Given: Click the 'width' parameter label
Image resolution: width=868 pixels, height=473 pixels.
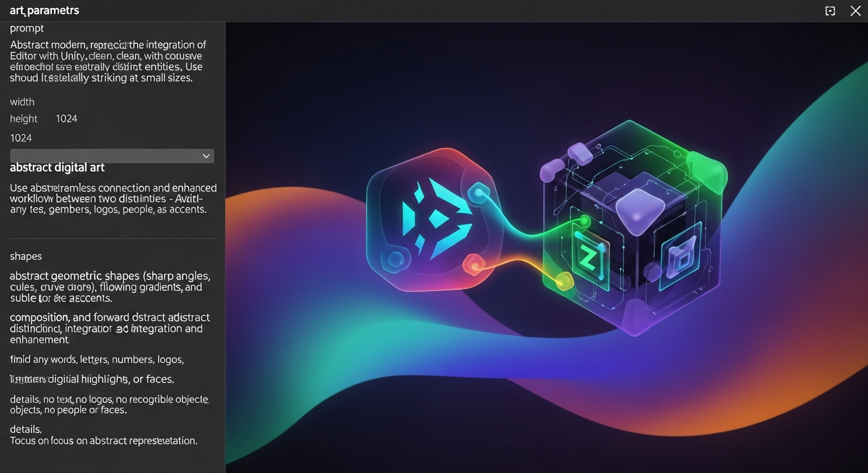Looking at the screenshot, I should [x=22, y=102].
